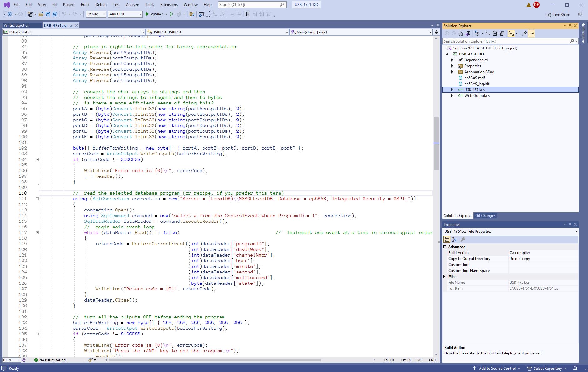Click the Live Share button

tap(558, 14)
